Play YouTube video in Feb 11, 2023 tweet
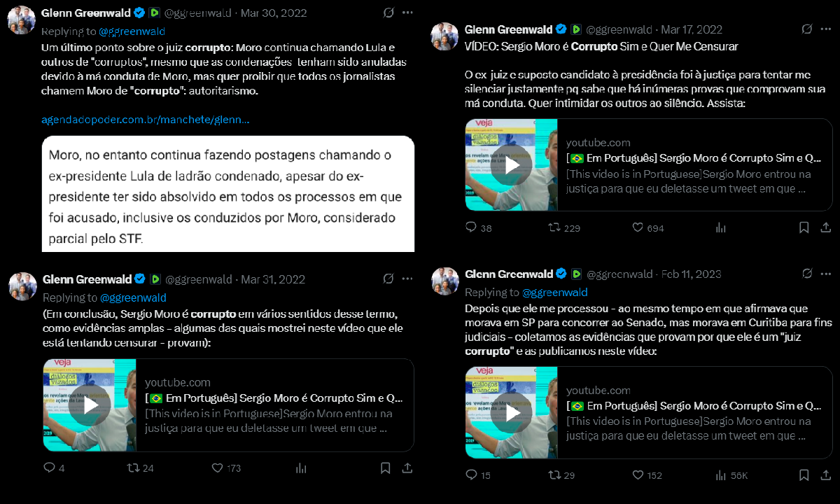 click(x=512, y=413)
